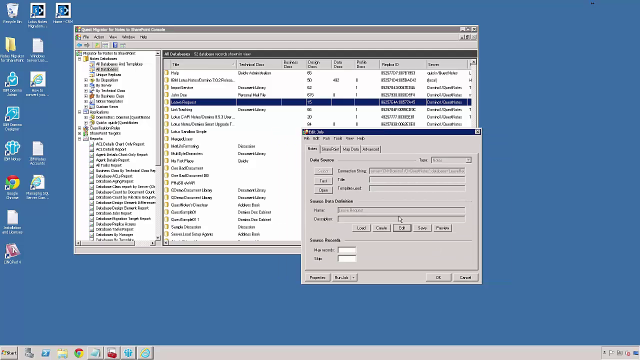Open the View menu in the console
This screenshot has width=640, height=360.
pyautogui.click(x=113, y=37)
